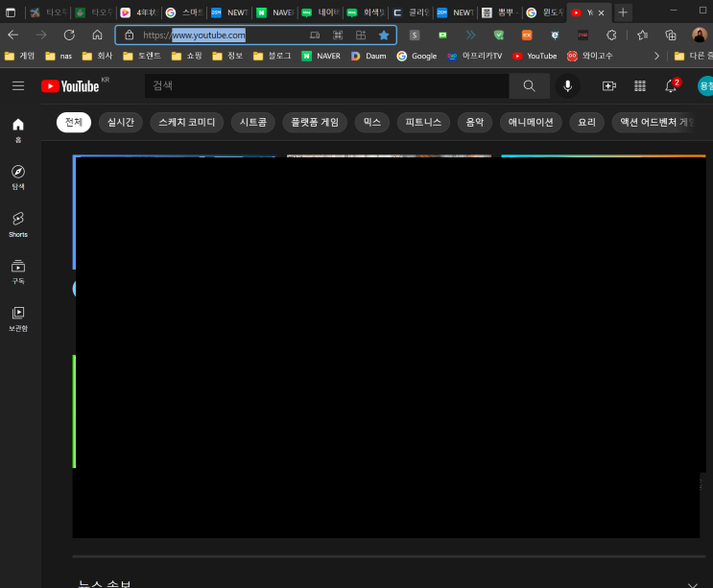
Task: Open a new tab with the plus button
Action: click(x=623, y=12)
